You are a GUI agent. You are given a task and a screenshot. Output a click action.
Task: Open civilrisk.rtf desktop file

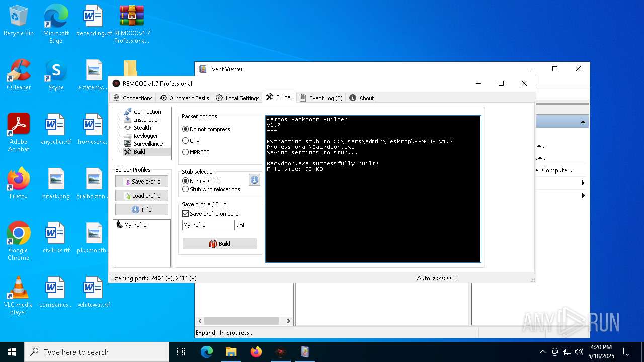click(56, 238)
